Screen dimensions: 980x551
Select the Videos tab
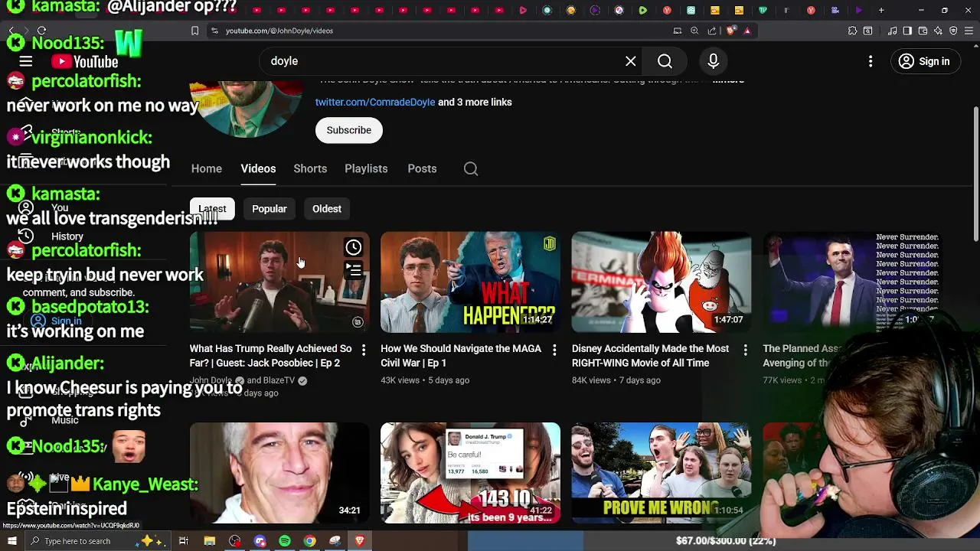pos(258,168)
